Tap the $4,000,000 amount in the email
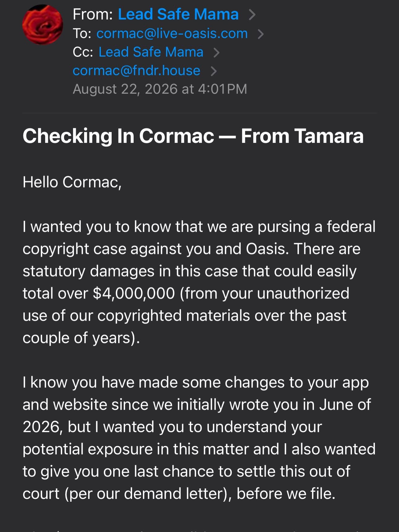The width and height of the screenshot is (399, 532). coord(134,293)
